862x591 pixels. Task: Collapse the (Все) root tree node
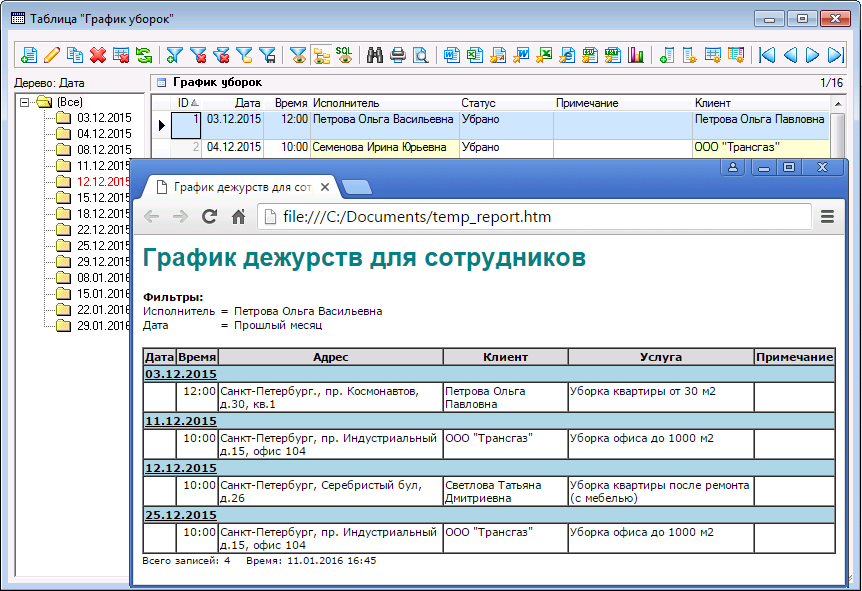[24, 102]
